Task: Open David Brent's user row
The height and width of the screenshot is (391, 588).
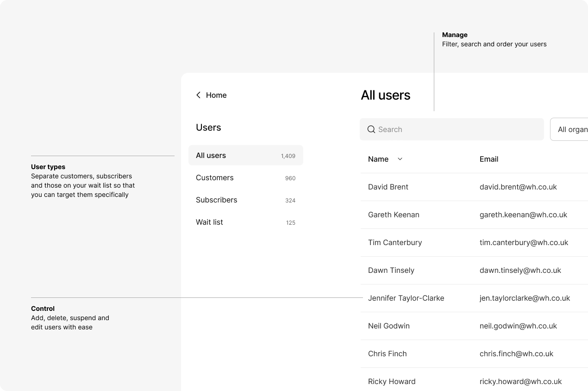Action: click(388, 187)
